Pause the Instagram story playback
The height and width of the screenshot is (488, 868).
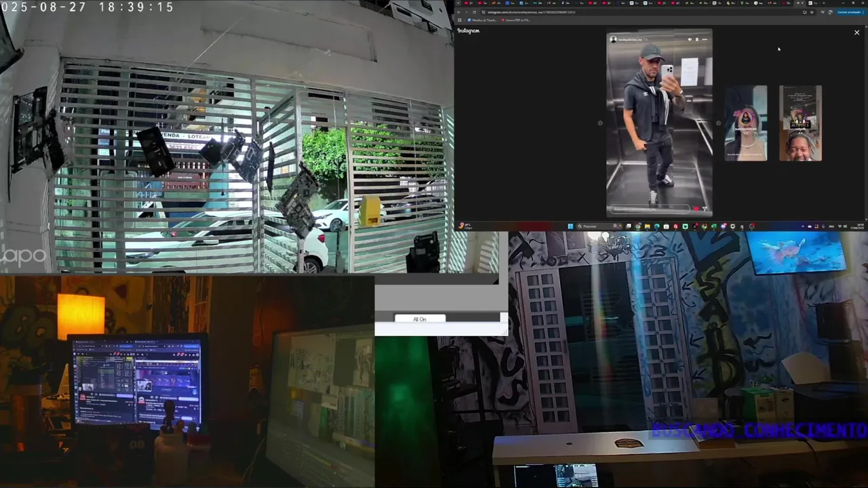(696, 39)
